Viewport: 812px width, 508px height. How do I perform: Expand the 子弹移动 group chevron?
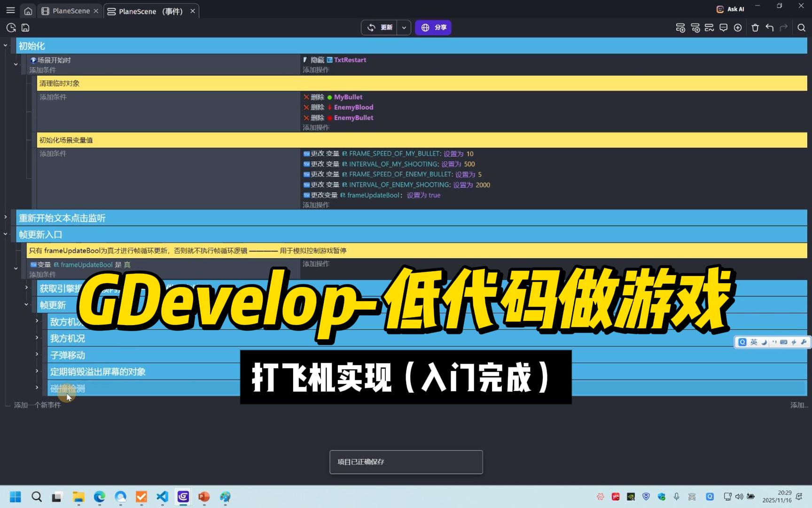click(37, 354)
